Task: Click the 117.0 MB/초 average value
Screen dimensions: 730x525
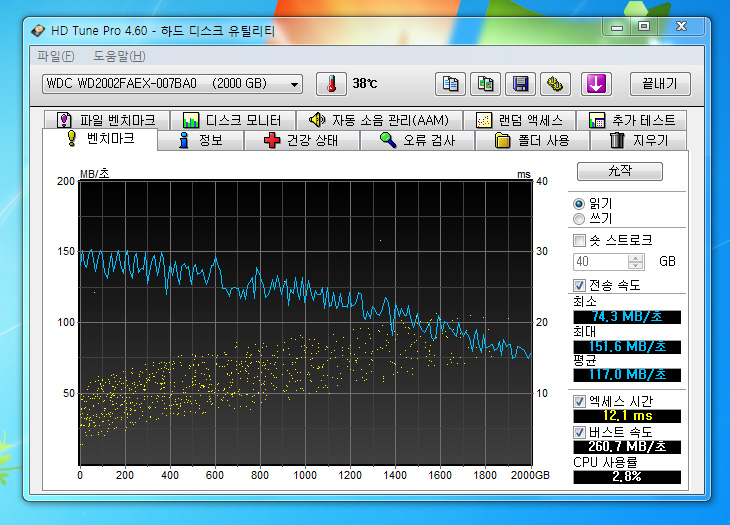Action: coord(627,375)
